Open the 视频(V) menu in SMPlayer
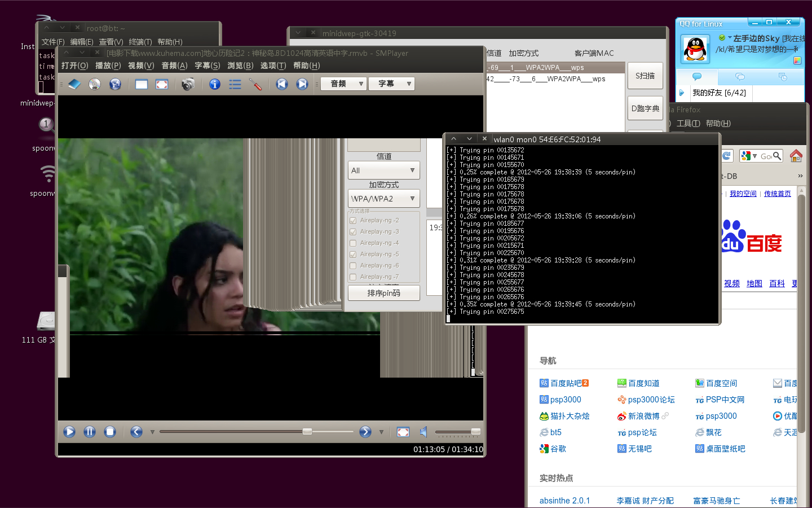Screen dimensions: 812x508 pyautogui.click(x=141, y=65)
